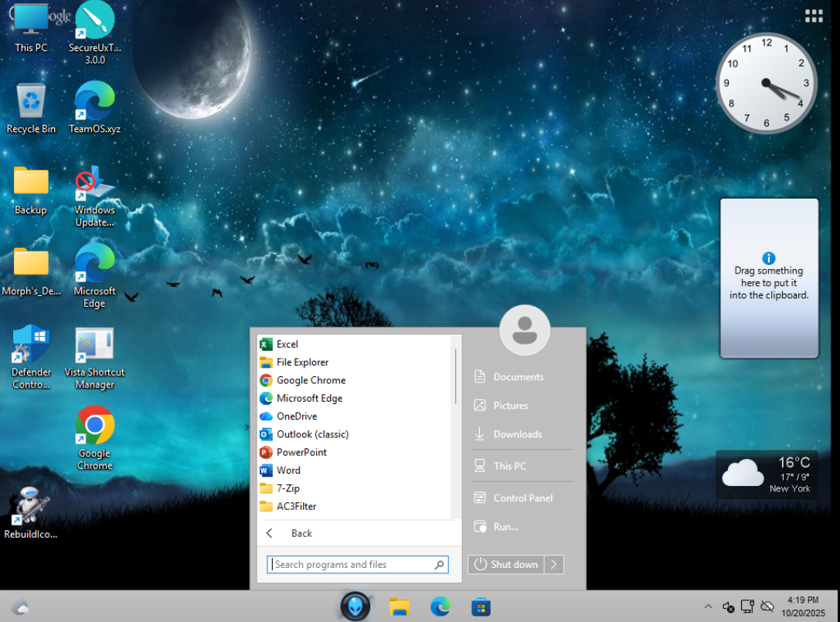840x622 pixels.
Task: Click the Shut down button
Action: coord(506,565)
